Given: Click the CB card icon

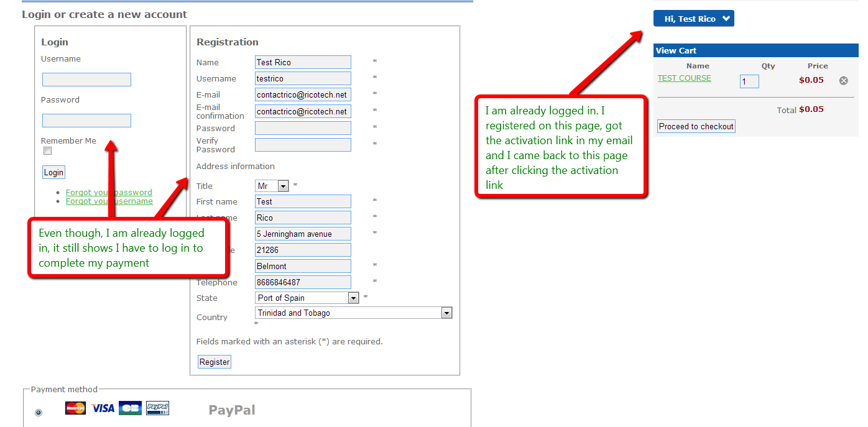Looking at the screenshot, I should click(x=130, y=408).
